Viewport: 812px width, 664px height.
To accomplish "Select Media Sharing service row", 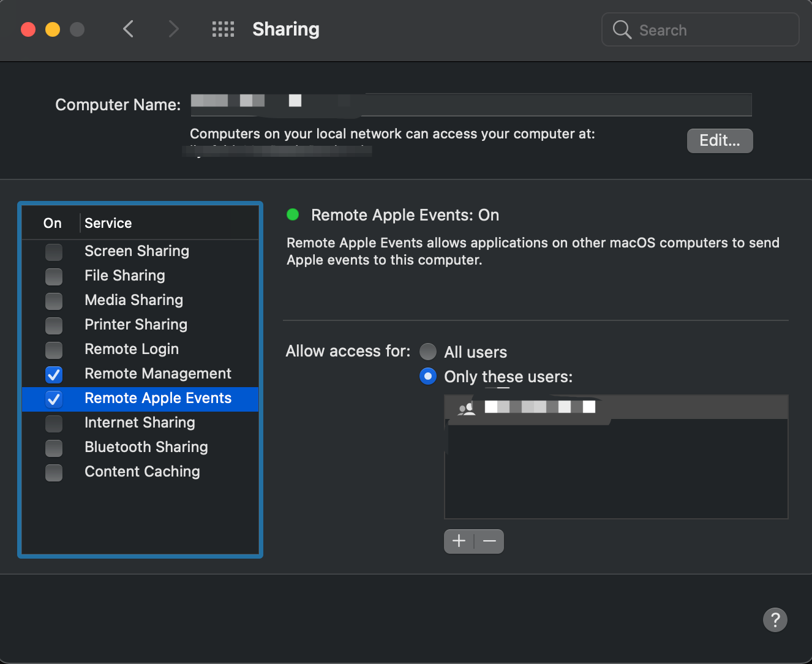I will 140,300.
